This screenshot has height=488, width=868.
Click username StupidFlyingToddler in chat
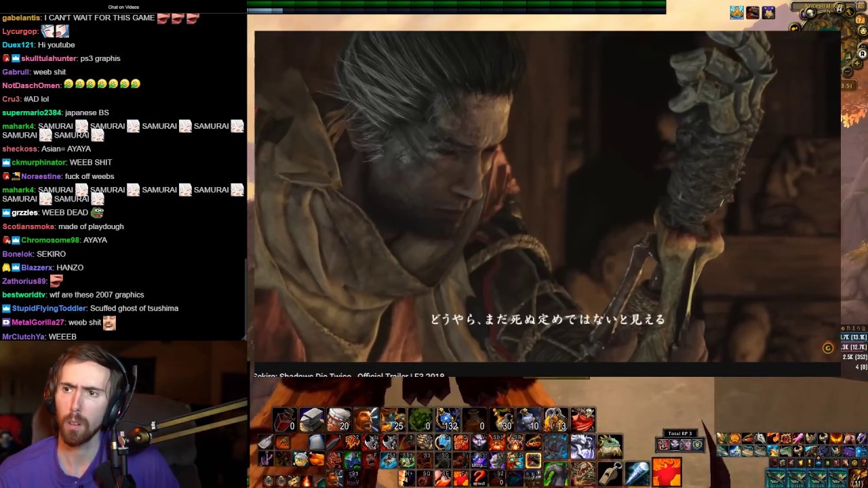[x=49, y=308]
